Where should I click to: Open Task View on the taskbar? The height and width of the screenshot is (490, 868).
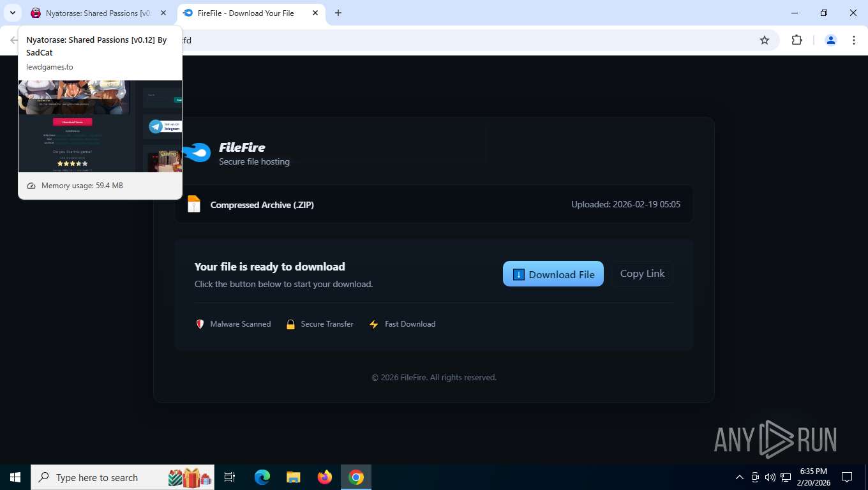(230, 477)
